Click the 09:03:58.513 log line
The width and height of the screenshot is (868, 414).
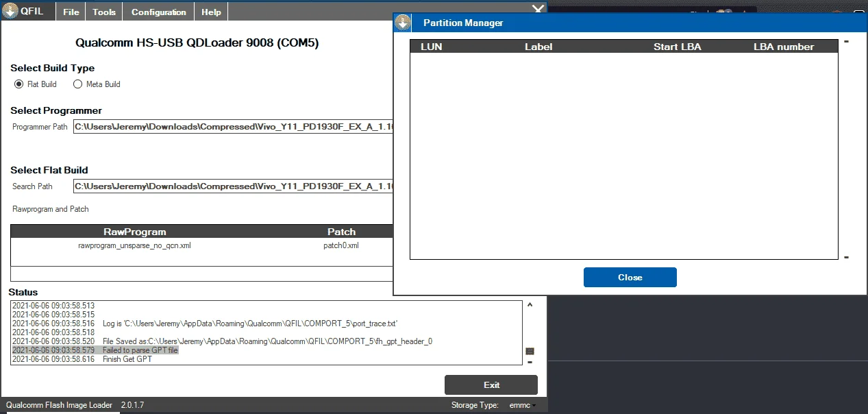pyautogui.click(x=53, y=306)
